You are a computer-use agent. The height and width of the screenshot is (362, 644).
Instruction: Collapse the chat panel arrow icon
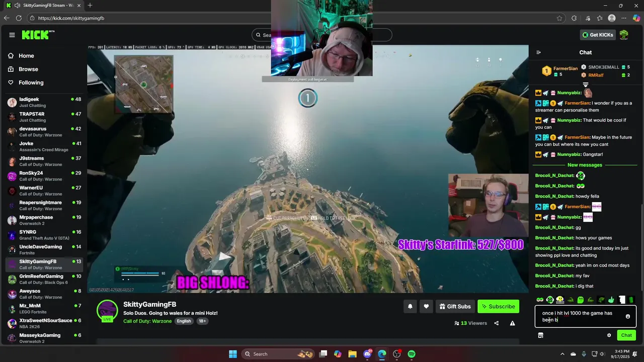coord(538,52)
